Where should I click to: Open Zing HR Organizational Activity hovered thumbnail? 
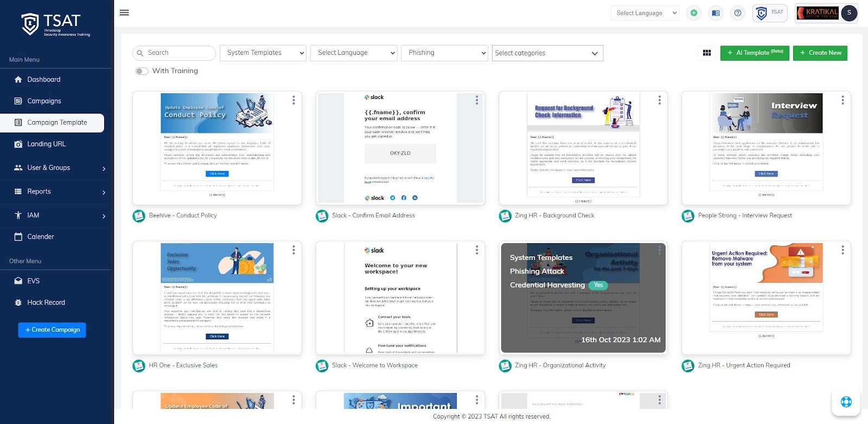pos(583,298)
